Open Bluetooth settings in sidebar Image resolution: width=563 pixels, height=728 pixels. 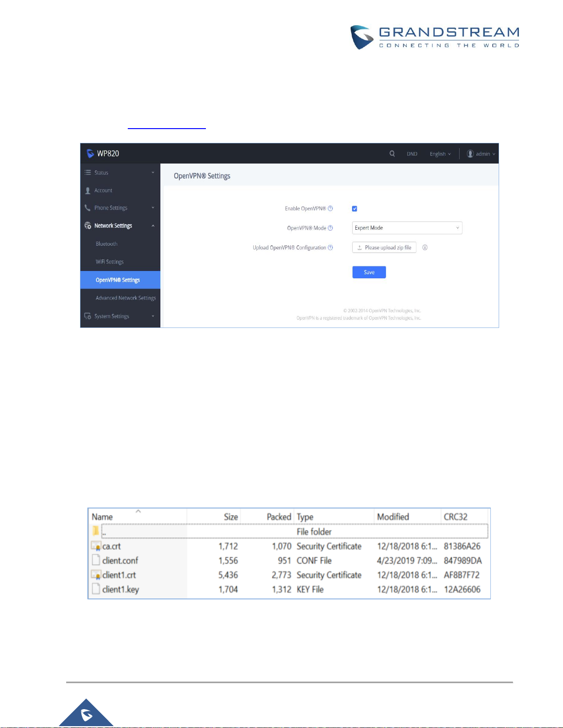pyautogui.click(x=107, y=244)
